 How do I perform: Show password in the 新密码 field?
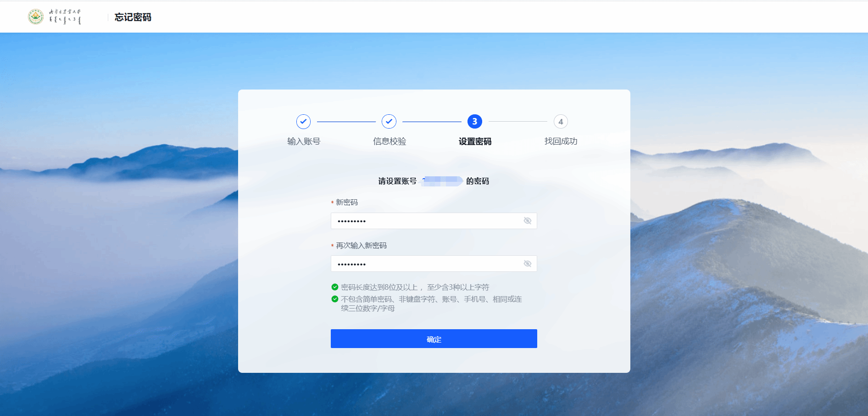(528, 221)
